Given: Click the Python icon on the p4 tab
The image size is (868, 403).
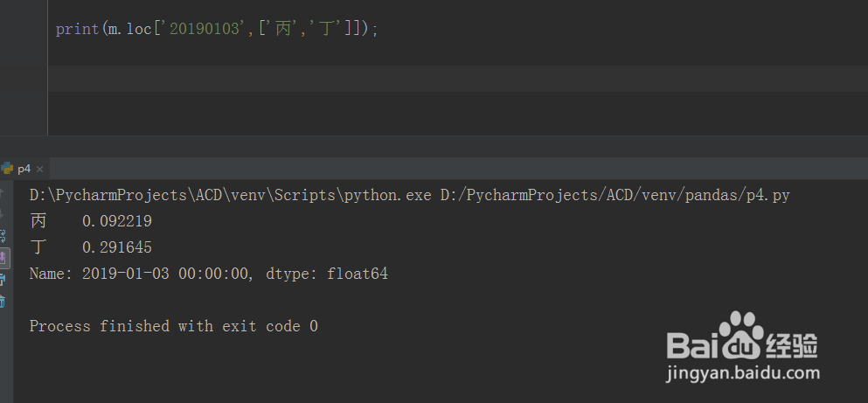Looking at the screenshot, I should 7,169.
